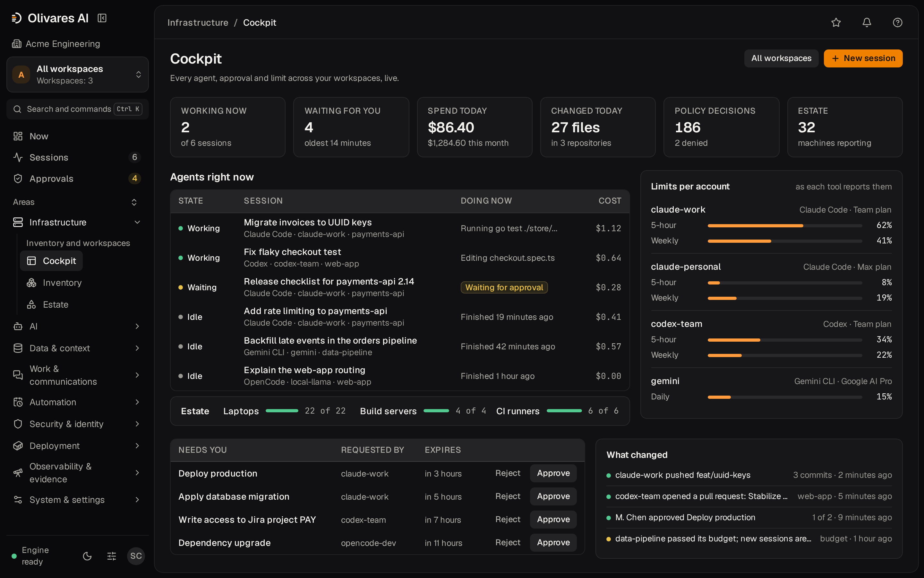The height and width of the screenshot is (578, 924).
Task: Reject Apply database migration
Action: (508, 496)
